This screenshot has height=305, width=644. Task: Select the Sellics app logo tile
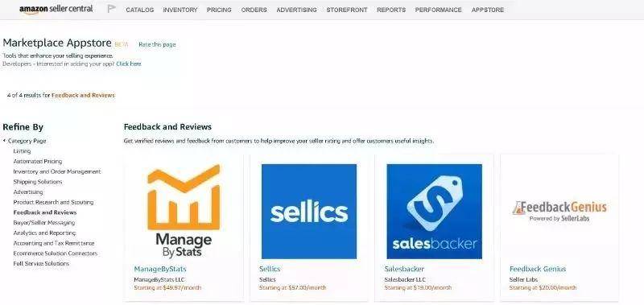pos(309,212)
